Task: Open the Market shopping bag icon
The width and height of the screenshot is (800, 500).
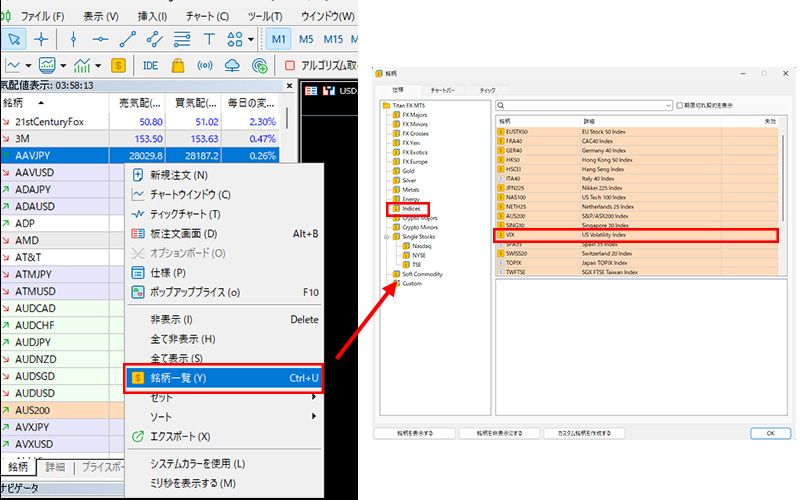Action: pos(178,66)
